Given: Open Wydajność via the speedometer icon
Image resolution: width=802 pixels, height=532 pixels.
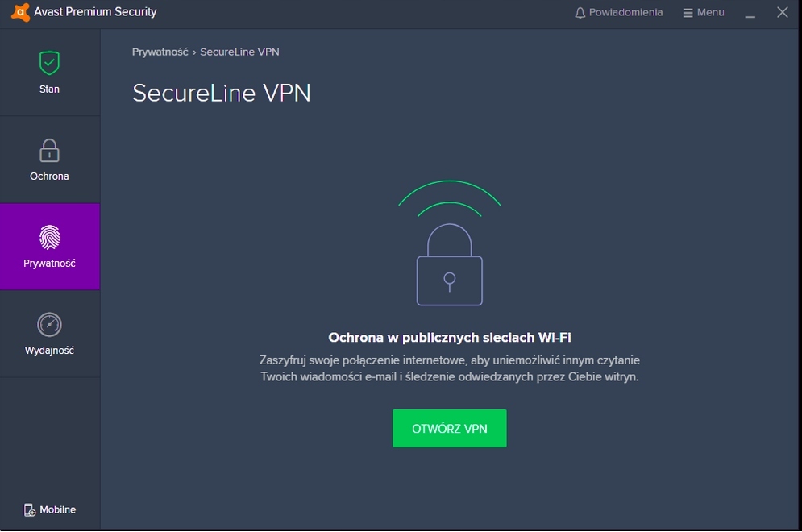Looking at the screenshot, I should pyautogui.click(x=49, y=325).
